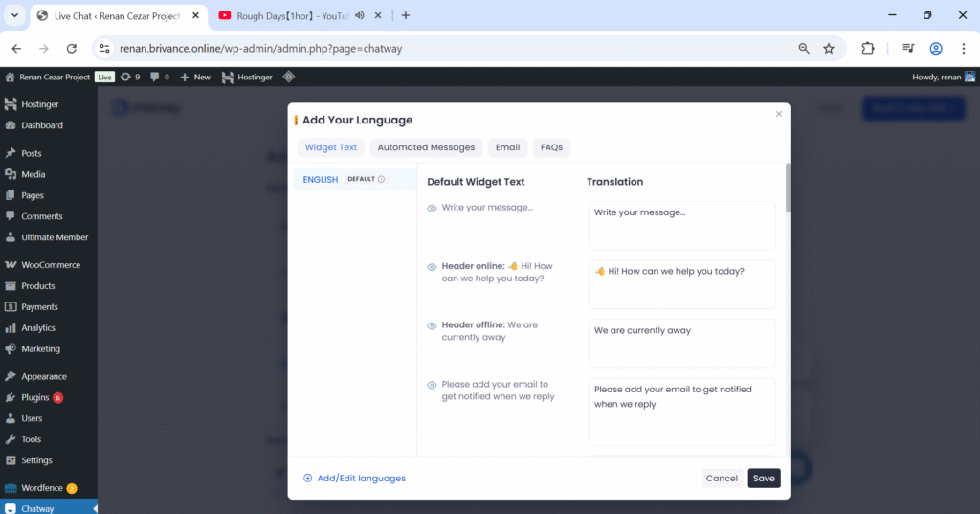Click plus icon beside Add/Edit languages
The image size is (980, 514).
point(307,479)
